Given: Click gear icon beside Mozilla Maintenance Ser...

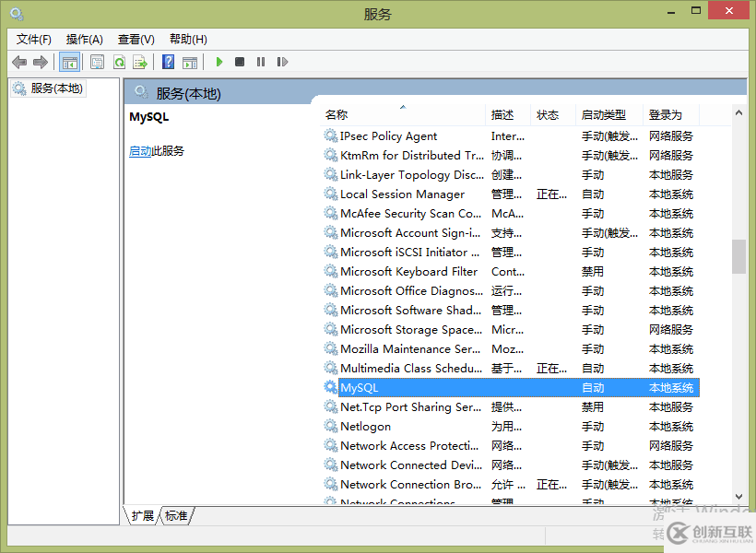Looking at the screenshot, I should click(330, 348).
